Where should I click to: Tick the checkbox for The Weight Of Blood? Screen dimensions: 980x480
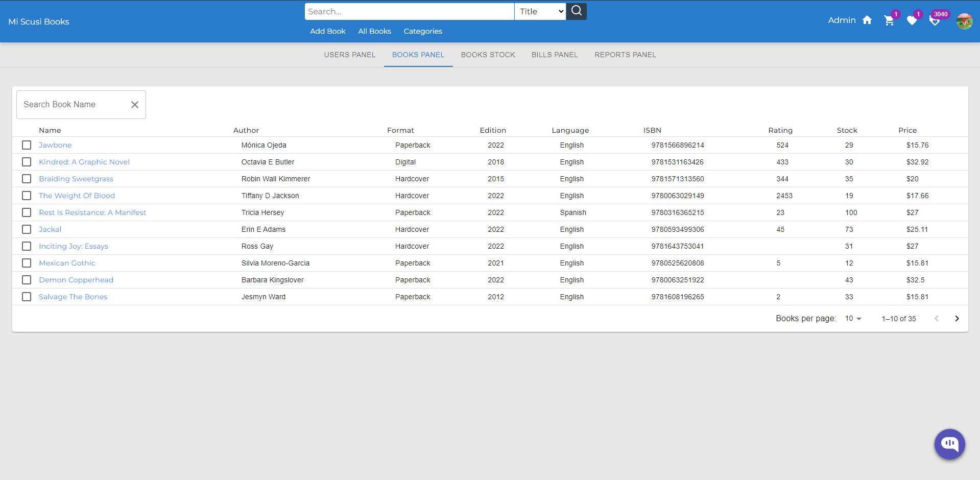(27, 196)
